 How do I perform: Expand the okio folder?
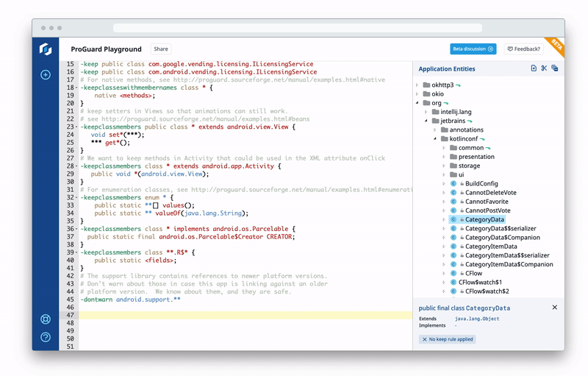417,94
